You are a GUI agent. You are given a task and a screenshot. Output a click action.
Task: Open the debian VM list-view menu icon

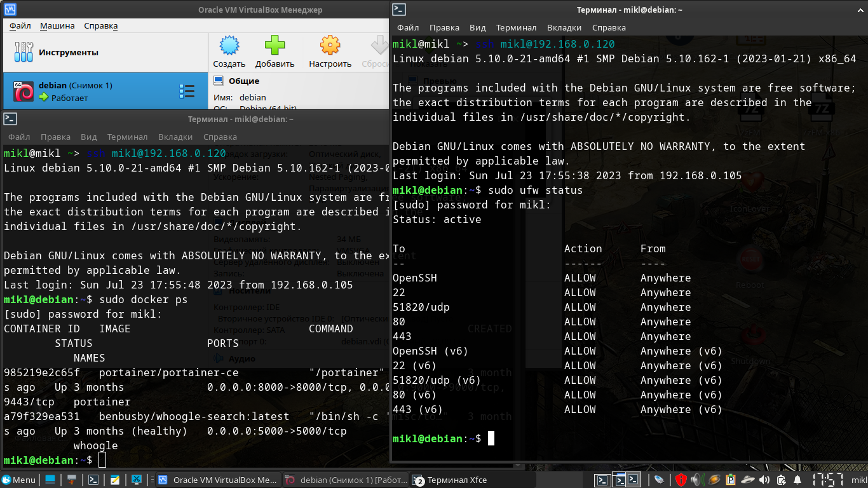pyautogui.click(x=187, y=91)
